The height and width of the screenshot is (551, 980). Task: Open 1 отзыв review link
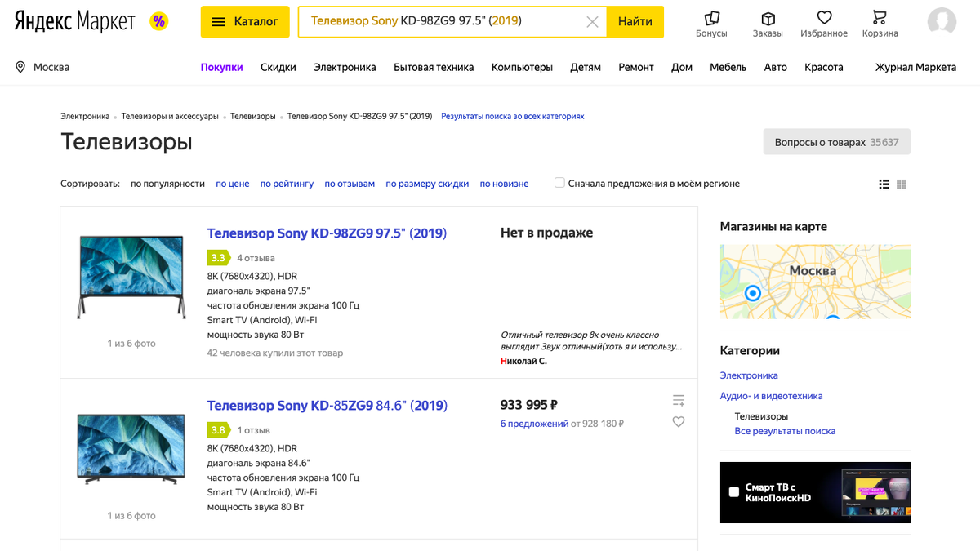[x=253, y=430]
